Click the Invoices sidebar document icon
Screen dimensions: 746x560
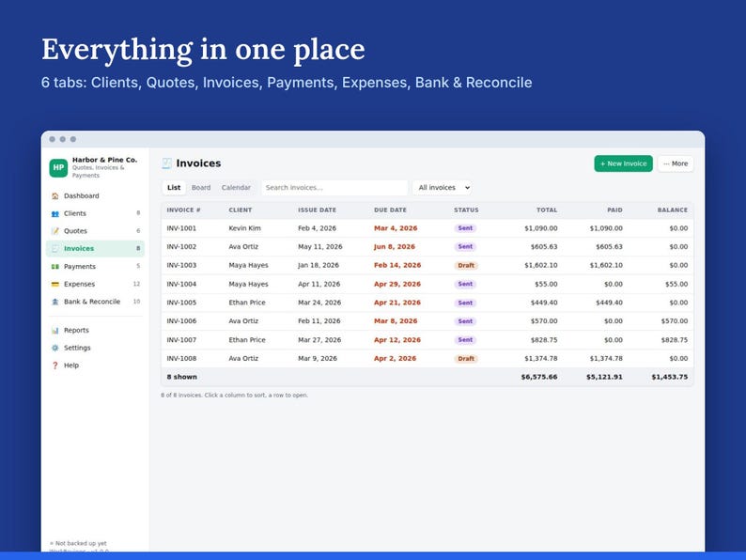[55, 248]
